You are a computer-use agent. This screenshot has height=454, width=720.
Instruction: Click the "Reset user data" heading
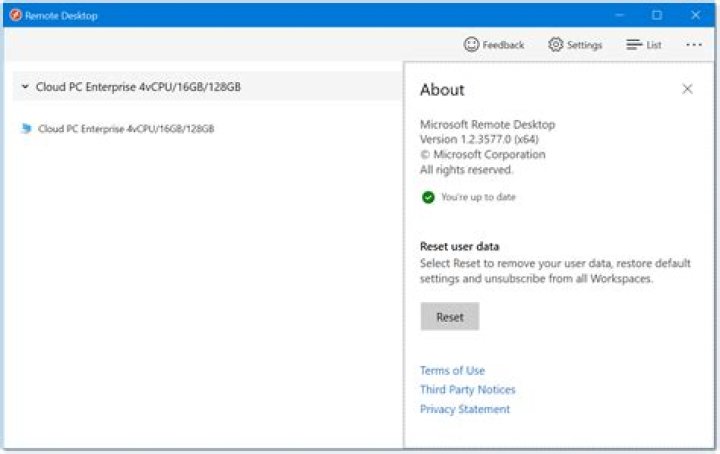[459, 247]
